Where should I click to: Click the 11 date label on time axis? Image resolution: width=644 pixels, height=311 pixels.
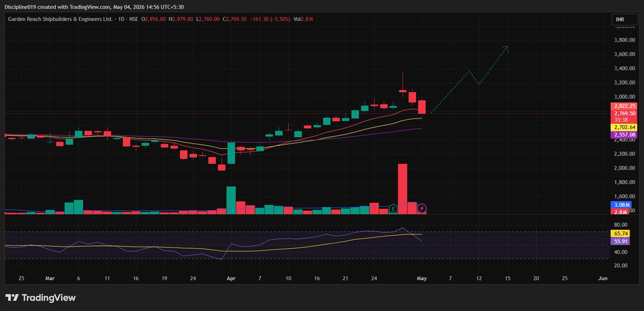107,279
